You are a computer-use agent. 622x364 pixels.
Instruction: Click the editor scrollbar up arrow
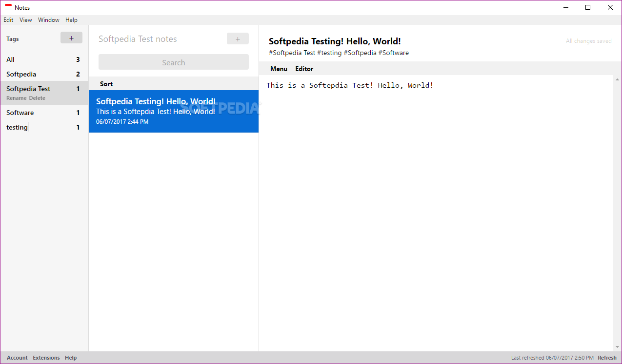[x=618, y=79]
